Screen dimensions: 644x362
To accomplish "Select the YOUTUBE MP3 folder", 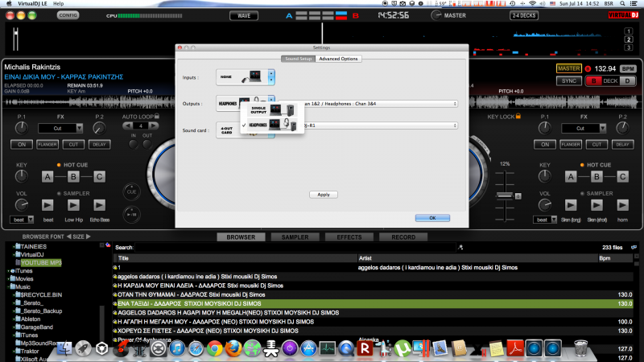I will [x=41, y=263].
